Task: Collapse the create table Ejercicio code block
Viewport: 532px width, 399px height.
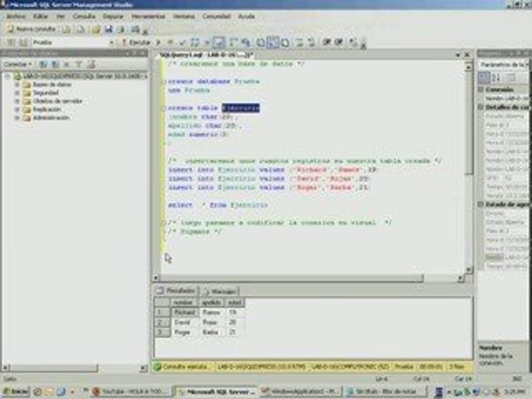Action: click(165, 108)
